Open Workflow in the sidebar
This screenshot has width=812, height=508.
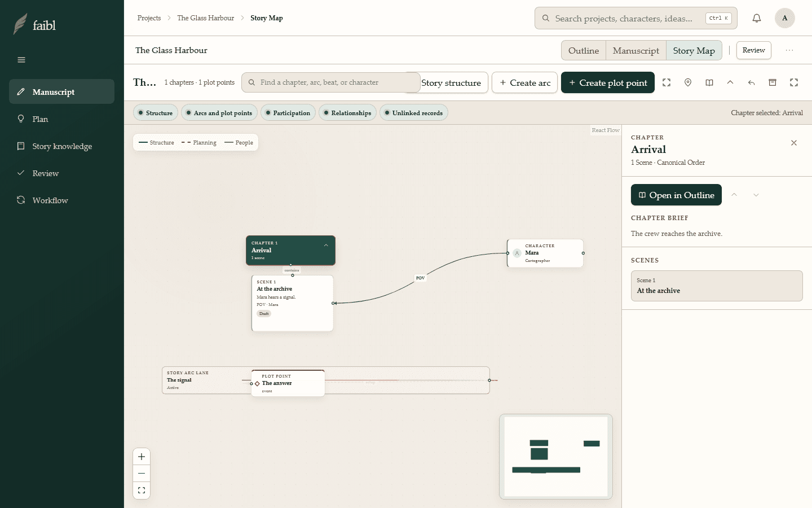click(62, 200)
